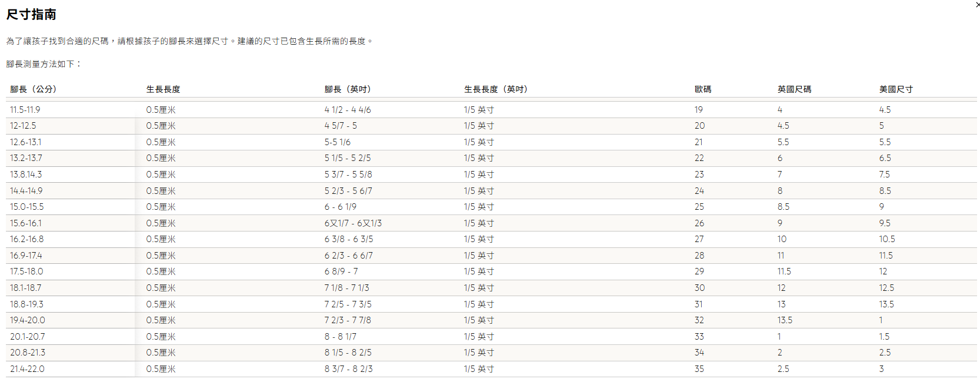Select EU size 20
The height and width of the screenshot is (379, 980).
click(x=699, y=126)
